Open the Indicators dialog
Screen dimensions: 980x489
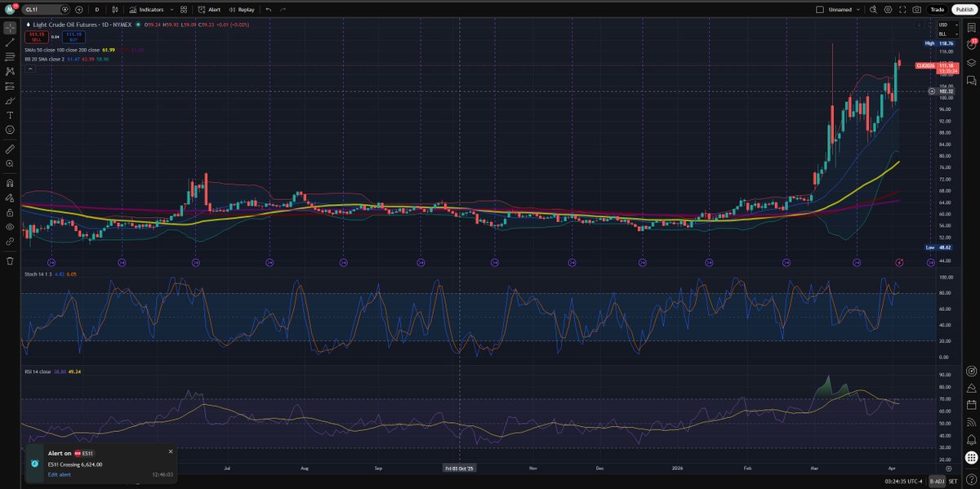tap(146, 10)
